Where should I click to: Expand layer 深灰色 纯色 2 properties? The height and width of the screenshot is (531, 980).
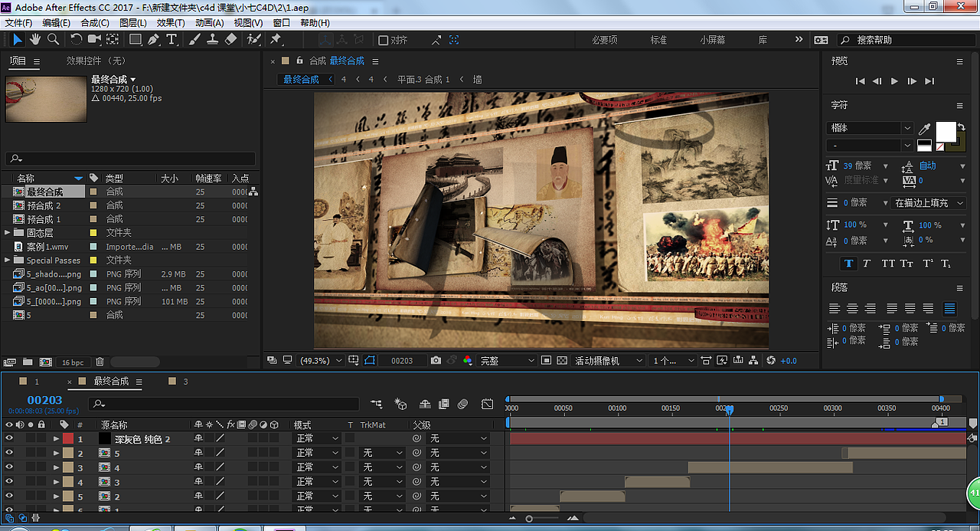pyautogui.click(x=56, y=439)
